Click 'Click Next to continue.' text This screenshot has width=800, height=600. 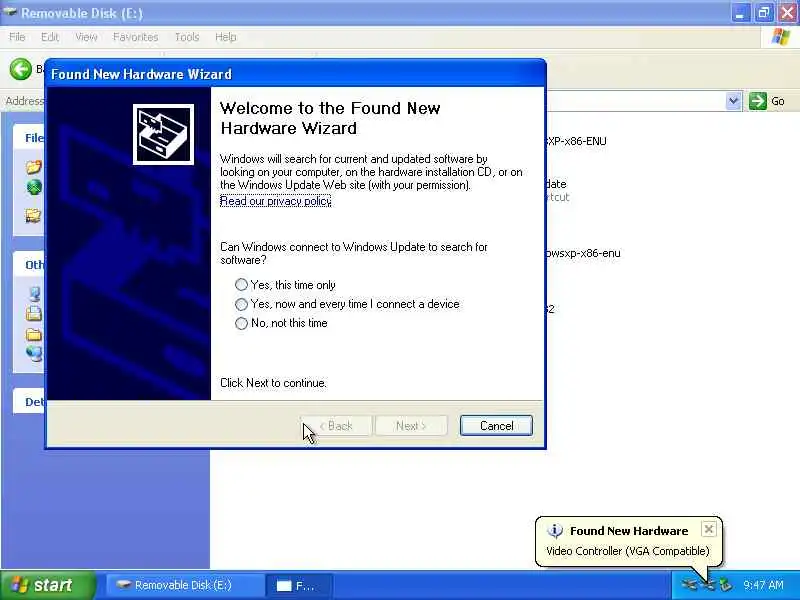click(273, 383)
